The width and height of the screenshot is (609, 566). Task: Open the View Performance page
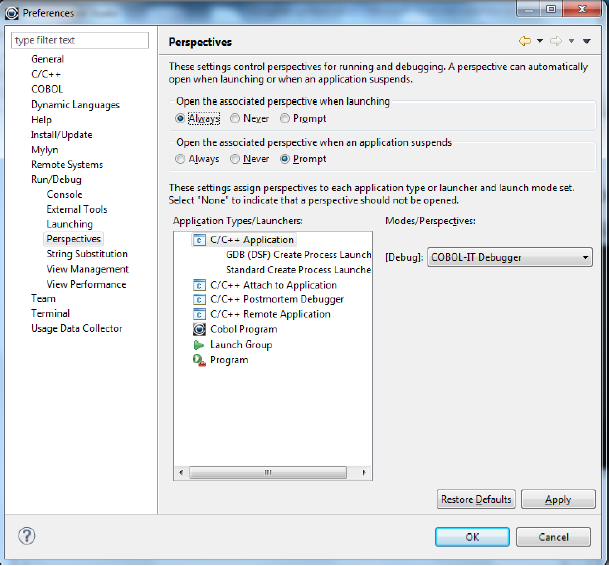click(x=86, y=284)
